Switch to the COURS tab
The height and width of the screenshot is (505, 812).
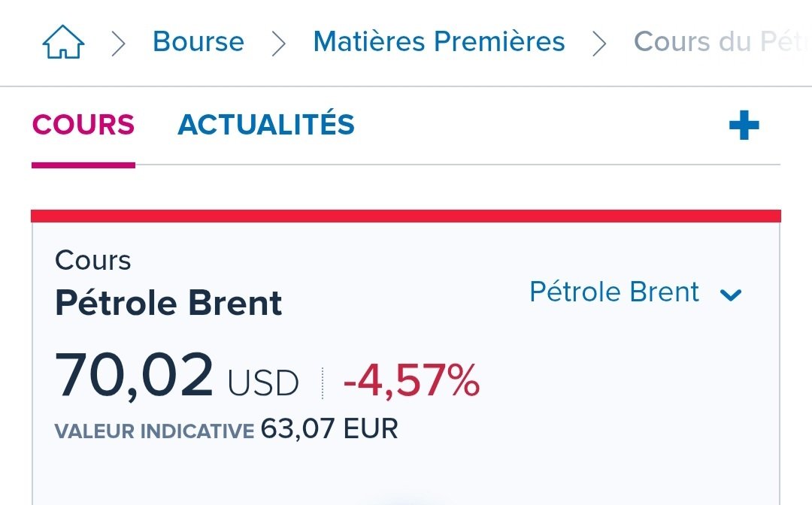[83, 125]
